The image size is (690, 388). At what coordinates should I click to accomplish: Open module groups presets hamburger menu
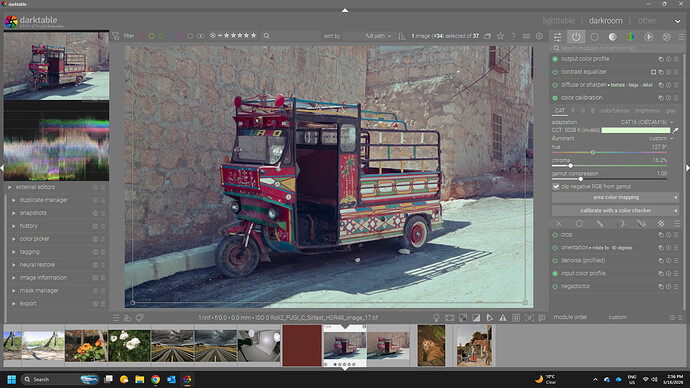click(x=681, y=37)
